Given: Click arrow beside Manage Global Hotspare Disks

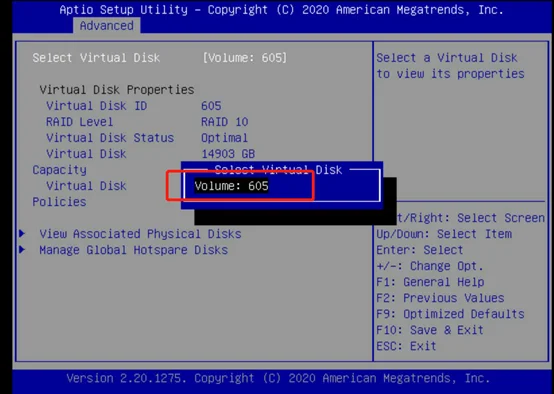Looking at the screenshot, I should (x=22, y=249).
